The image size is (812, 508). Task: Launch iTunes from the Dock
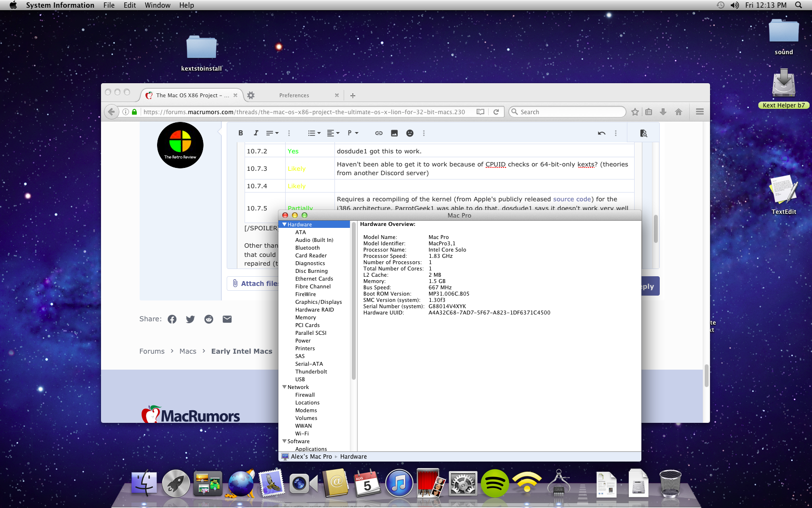tap(399, 483)
